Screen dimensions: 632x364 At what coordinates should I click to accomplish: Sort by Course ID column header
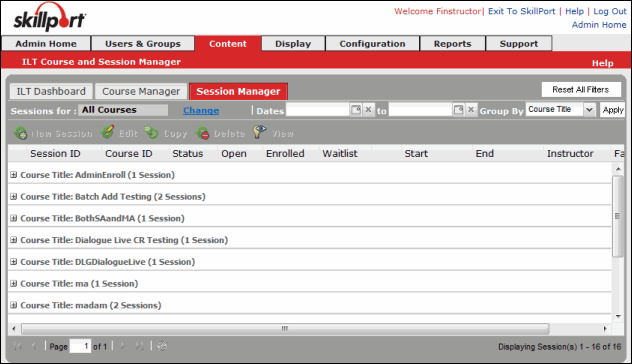click(129, 154)
